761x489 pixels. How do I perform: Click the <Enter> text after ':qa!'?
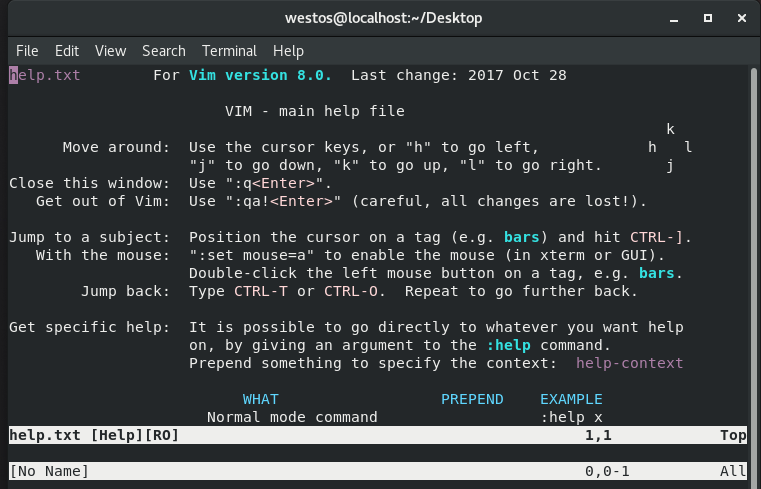[x=301, y=201]
